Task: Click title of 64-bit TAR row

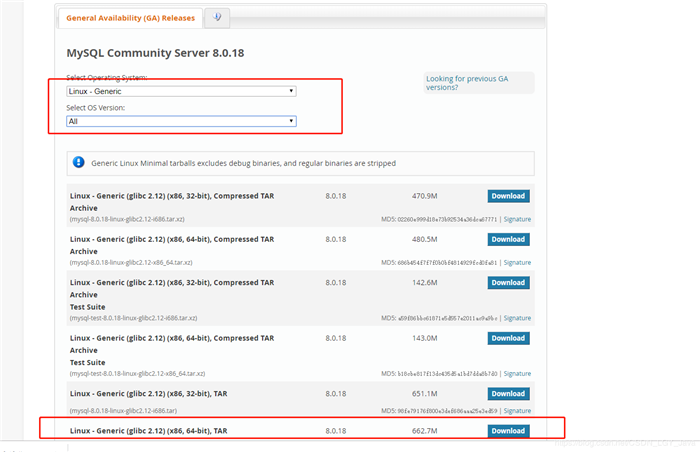Action: pos(149,431)
